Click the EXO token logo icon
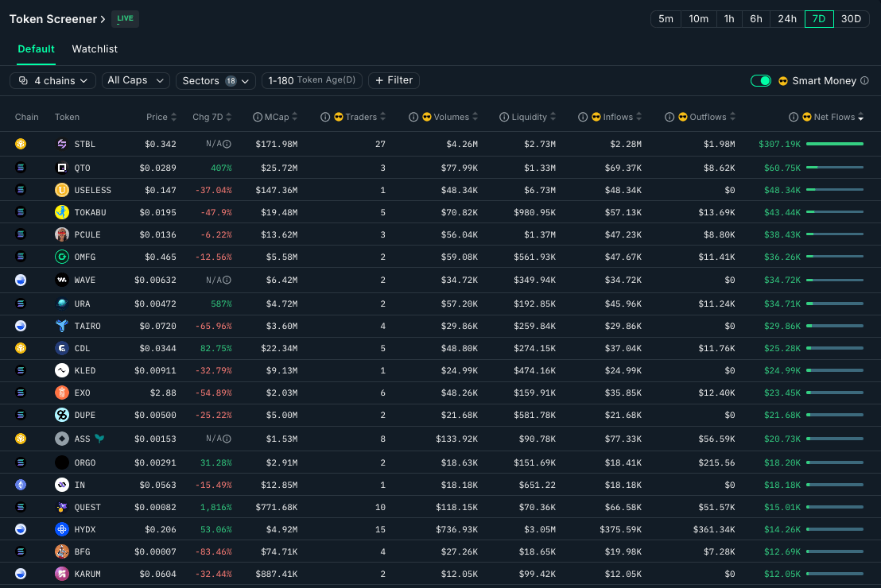The height and width of the screenshot is (588, 881). [62, 393]
